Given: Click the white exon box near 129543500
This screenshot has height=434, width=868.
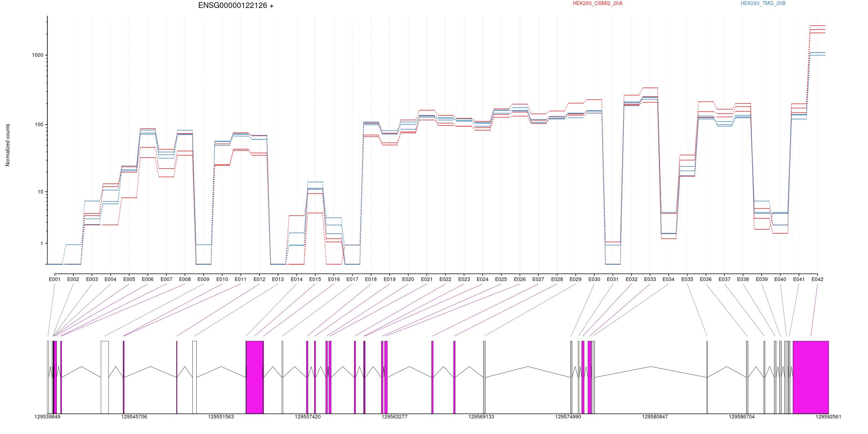Looking at the screenshot, I should (x=105, y=377).
